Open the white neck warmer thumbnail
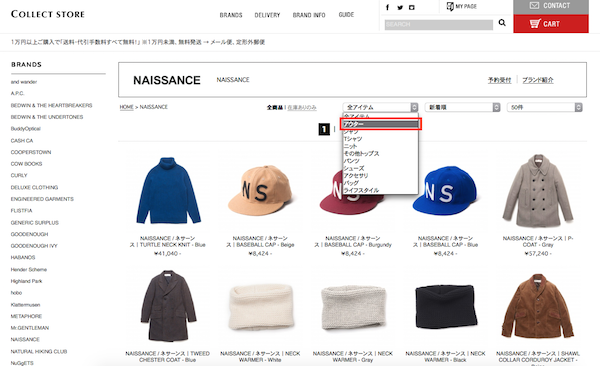The image size is (600, 366). 261,307
